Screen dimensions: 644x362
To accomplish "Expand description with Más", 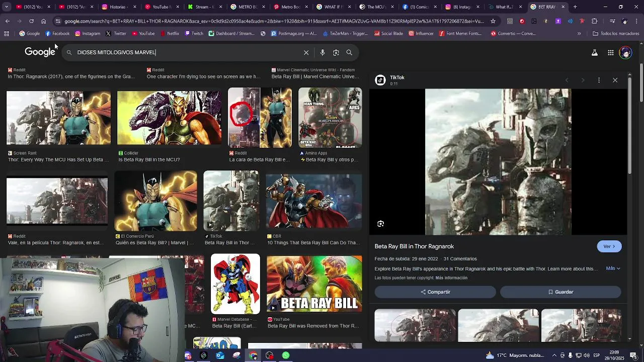I will click(613, 268).
